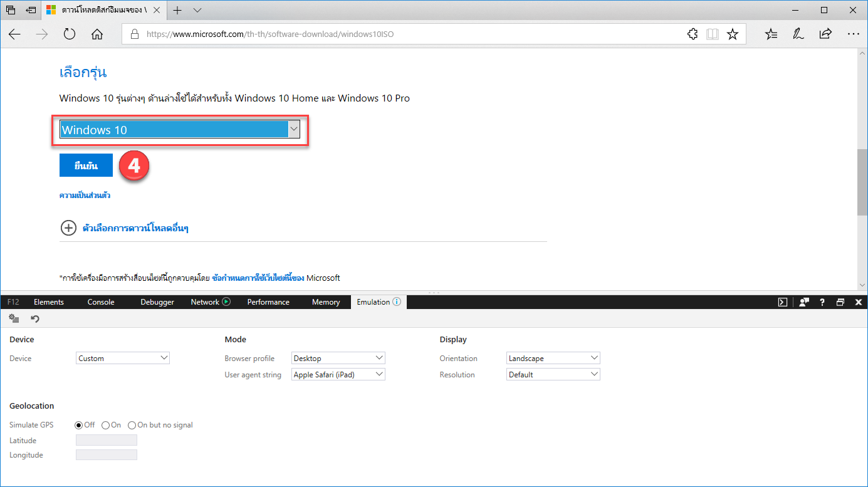
Task: Click the browser Back arrow
Action: 14,34
